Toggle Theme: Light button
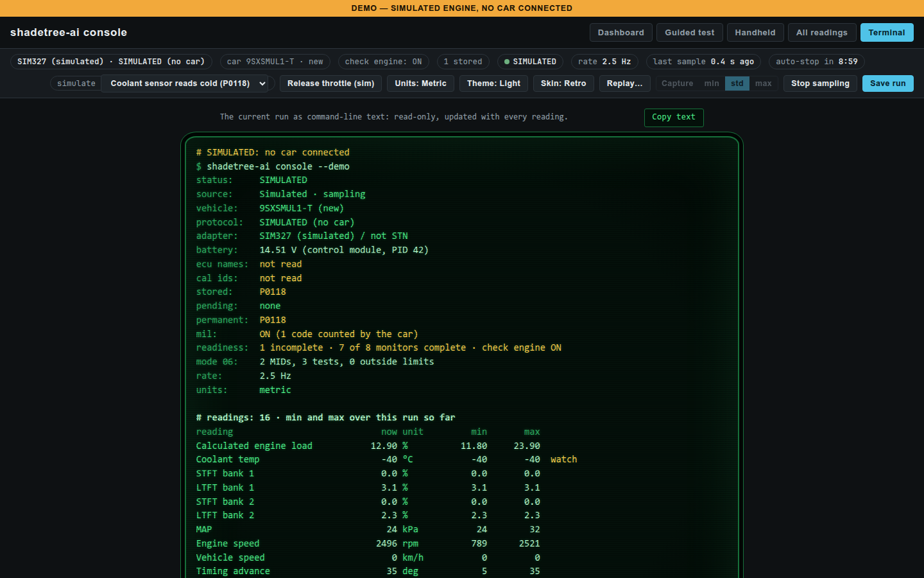 [x=493, y=83]
